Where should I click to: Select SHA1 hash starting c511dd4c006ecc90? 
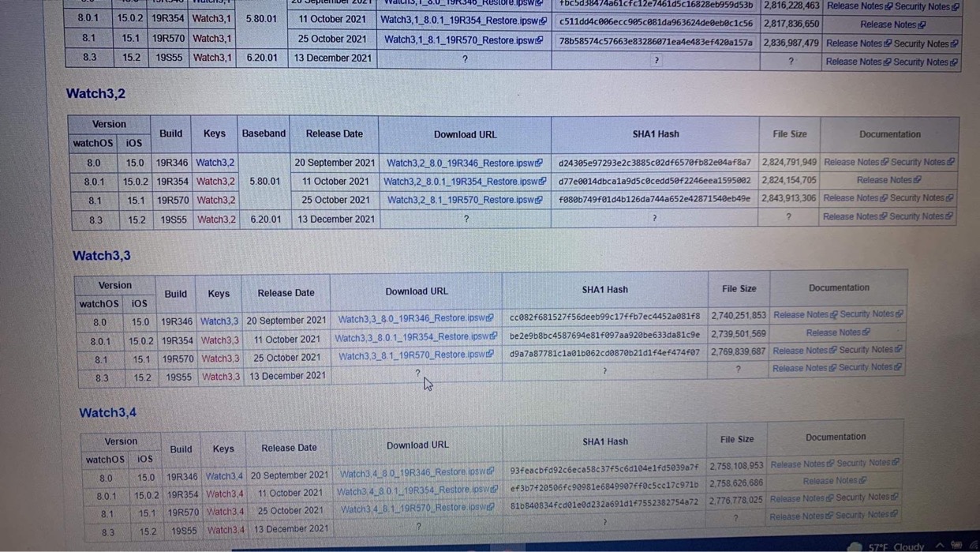pos(656,24)
